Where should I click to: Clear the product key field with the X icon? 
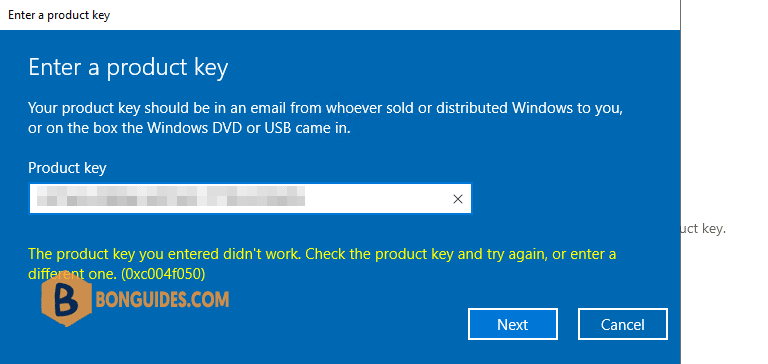[457, 199]
